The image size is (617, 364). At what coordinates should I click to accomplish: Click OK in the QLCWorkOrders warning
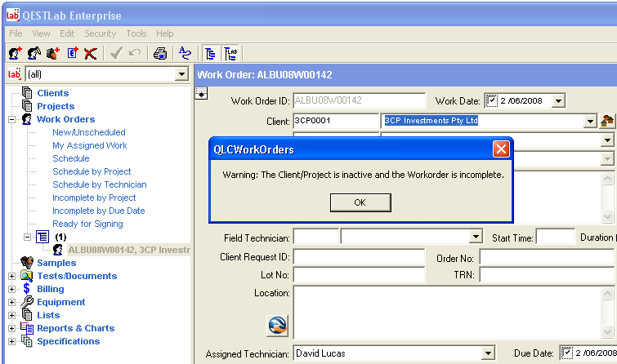click(360, 202)
